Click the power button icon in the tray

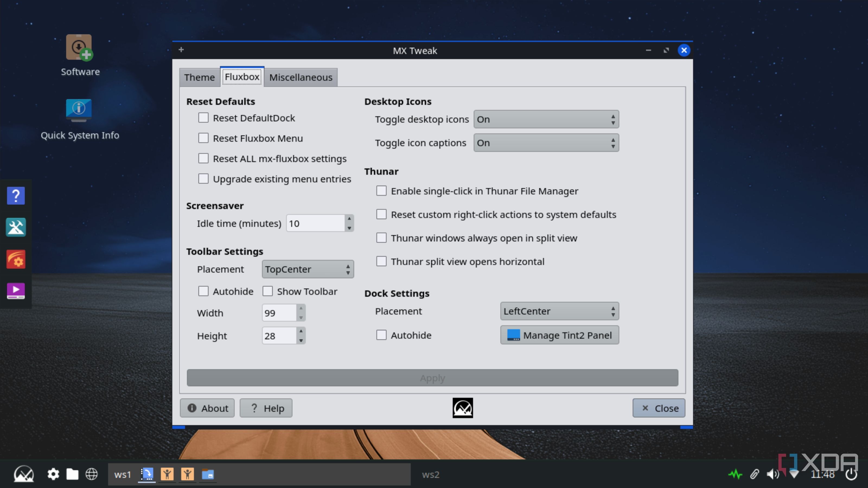851,474
